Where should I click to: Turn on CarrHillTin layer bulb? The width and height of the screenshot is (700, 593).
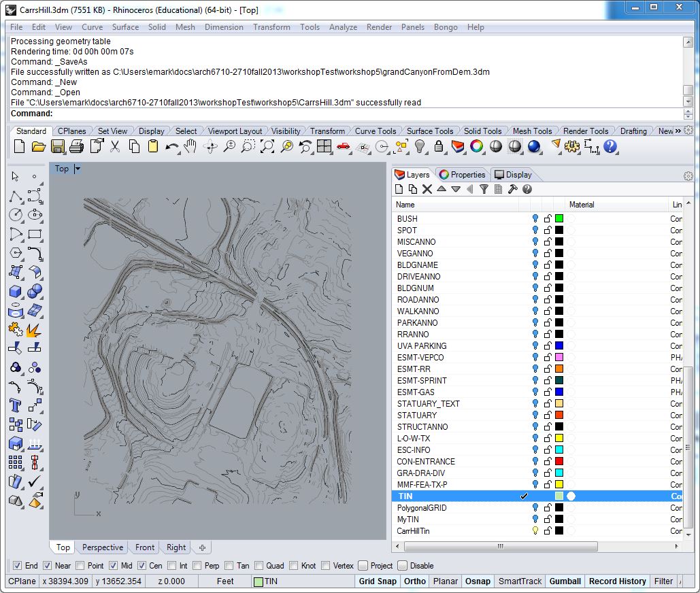pos(535,530)
